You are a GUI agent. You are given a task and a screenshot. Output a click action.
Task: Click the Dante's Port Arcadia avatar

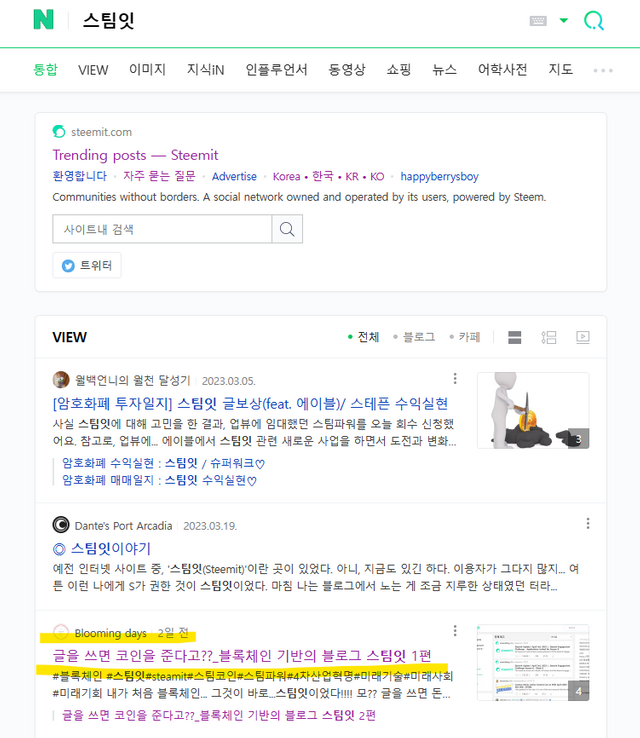point(61,524)
